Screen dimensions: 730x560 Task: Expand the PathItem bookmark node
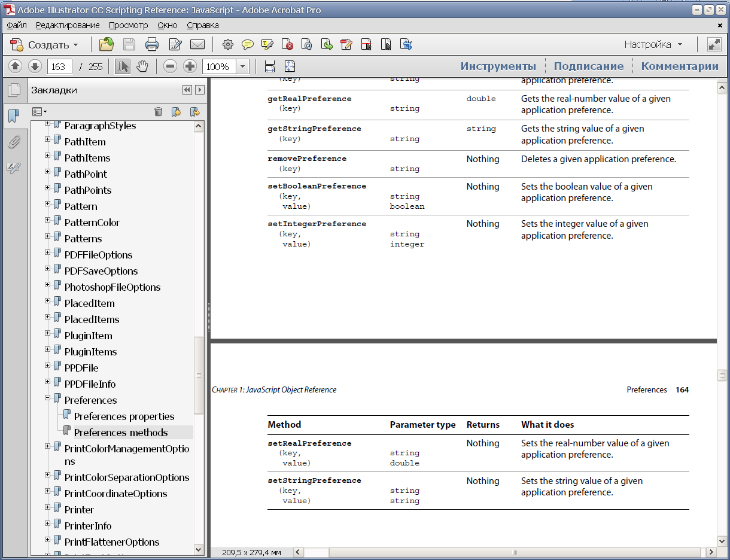click(x=48, y=139)
